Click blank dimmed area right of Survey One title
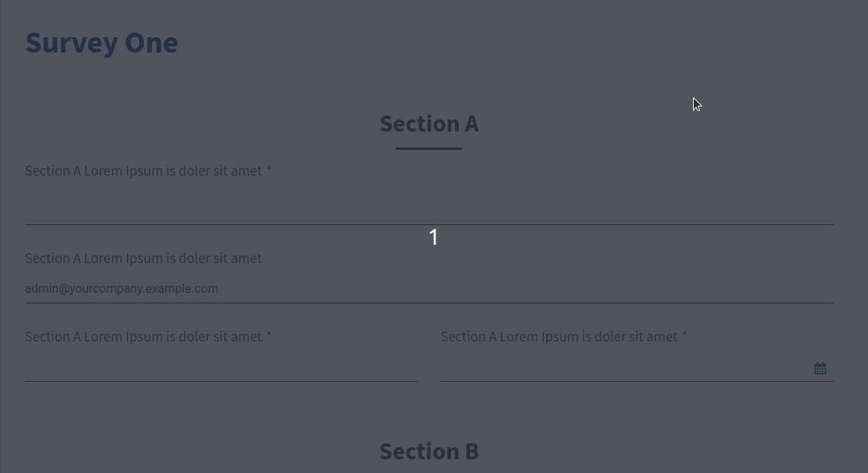868x473 pixels. [498, 43]
